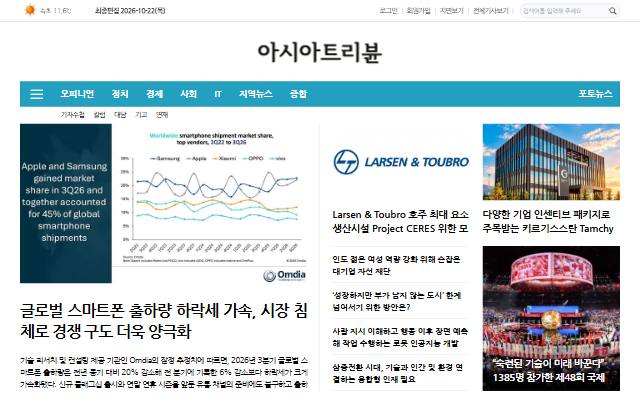The image size is (640, 400).
Task: Open the 사회 section
Action: (189, 94)
